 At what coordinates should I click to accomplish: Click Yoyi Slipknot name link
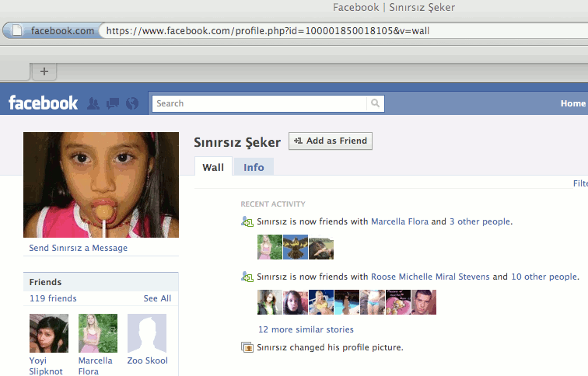[x=46, y=366]
